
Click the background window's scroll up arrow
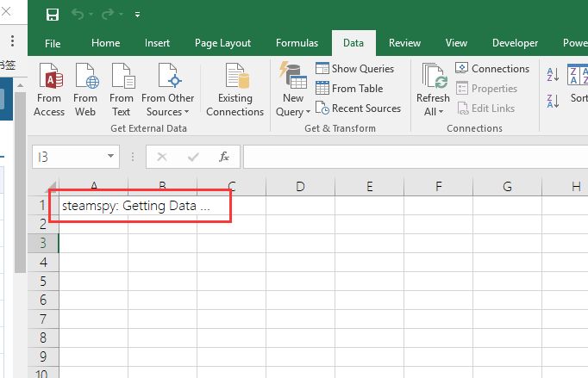tap(20, 86)
